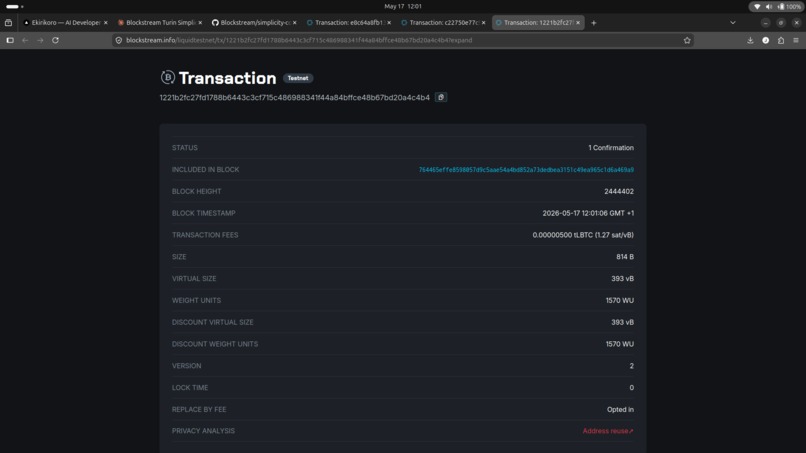Image resolution: width=806 pixels, height=453 pixels.
Task: Click the INCLUDED IN BLOCK label
Action: tap(205, 170)
